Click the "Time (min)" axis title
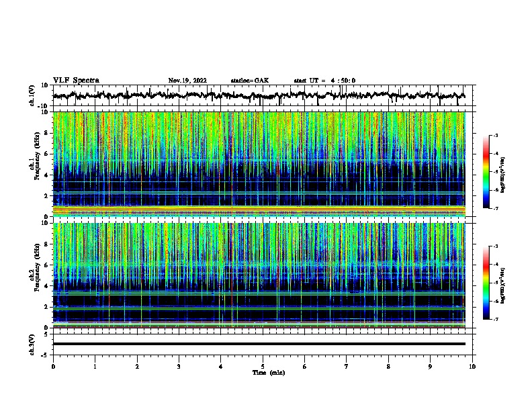Viewport: 532px width, 411px height. click(x=269, y=373)
